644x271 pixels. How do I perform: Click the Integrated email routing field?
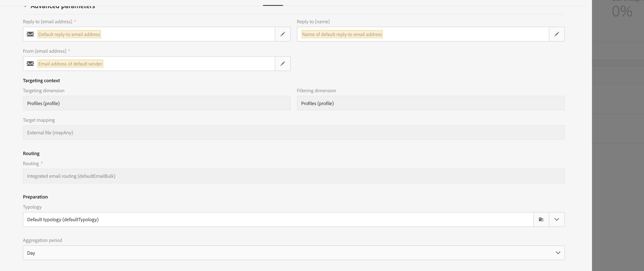(x=293, y=176)
